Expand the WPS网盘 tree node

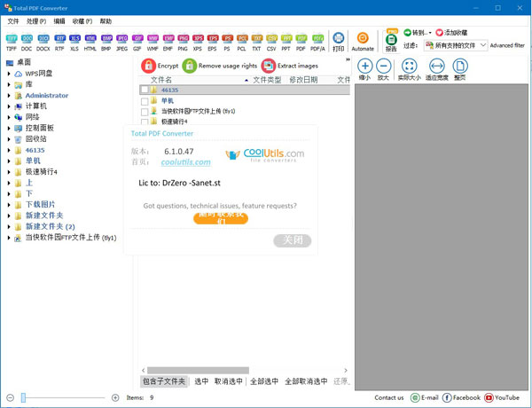(9, 74)
